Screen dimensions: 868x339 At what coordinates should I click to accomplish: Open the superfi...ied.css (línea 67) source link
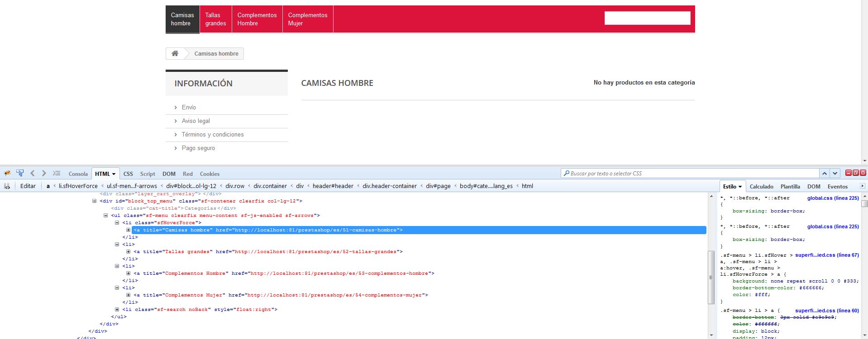[x=827, y=255]
